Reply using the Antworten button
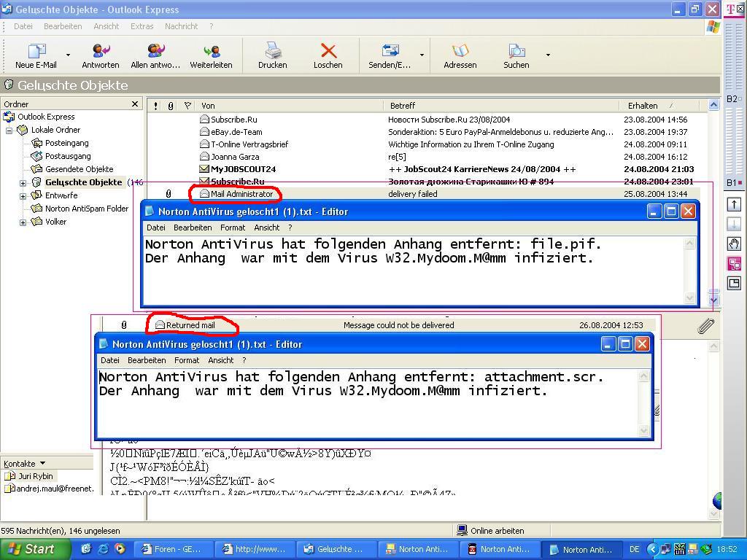The height and width of the screenshot is (560, 747). (x=101, y=56)
